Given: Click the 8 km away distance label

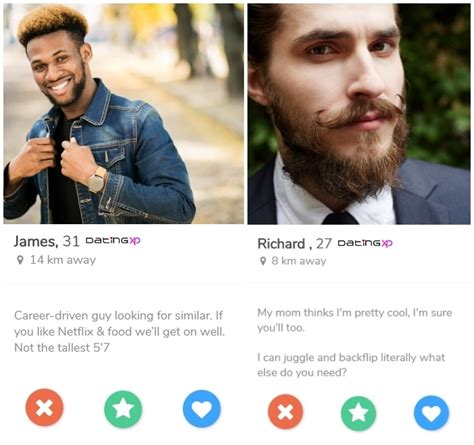Looking at the screenshot, I should pyautogui.click(x=299, y=261).
